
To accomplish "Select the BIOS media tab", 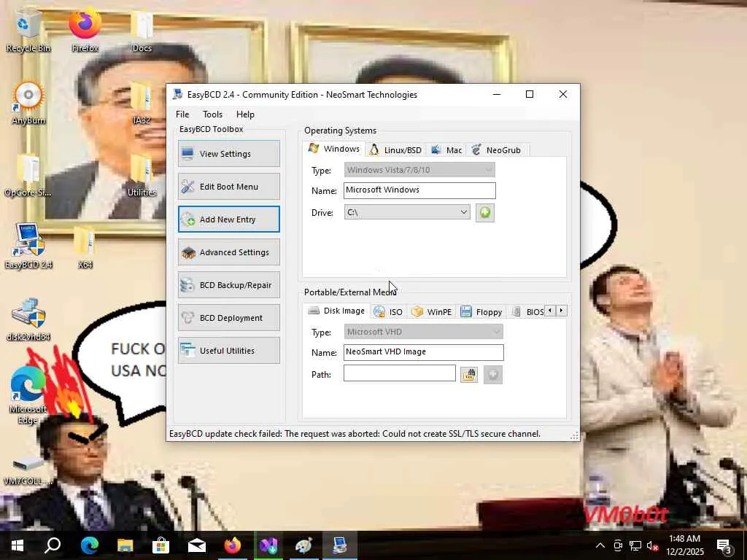I will point(528,312).
